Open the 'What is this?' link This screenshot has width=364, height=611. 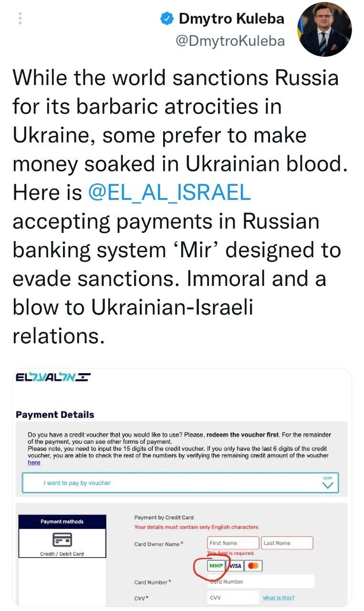278,598
